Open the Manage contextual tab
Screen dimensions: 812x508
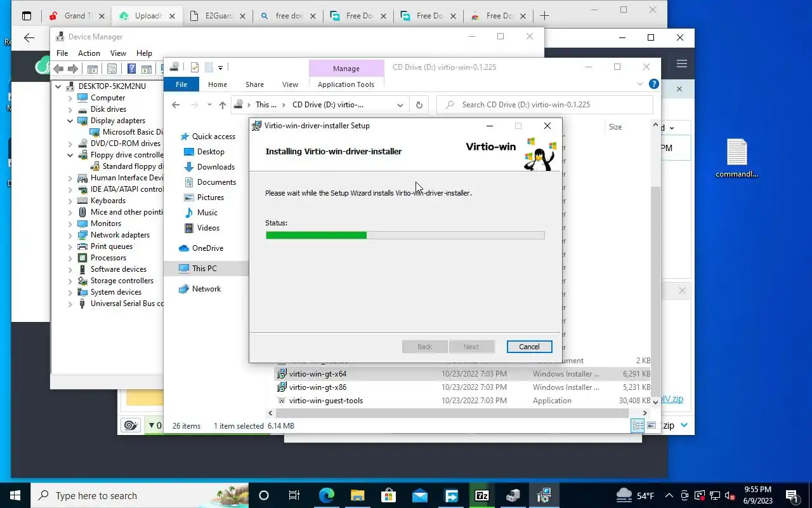point(346,68)
